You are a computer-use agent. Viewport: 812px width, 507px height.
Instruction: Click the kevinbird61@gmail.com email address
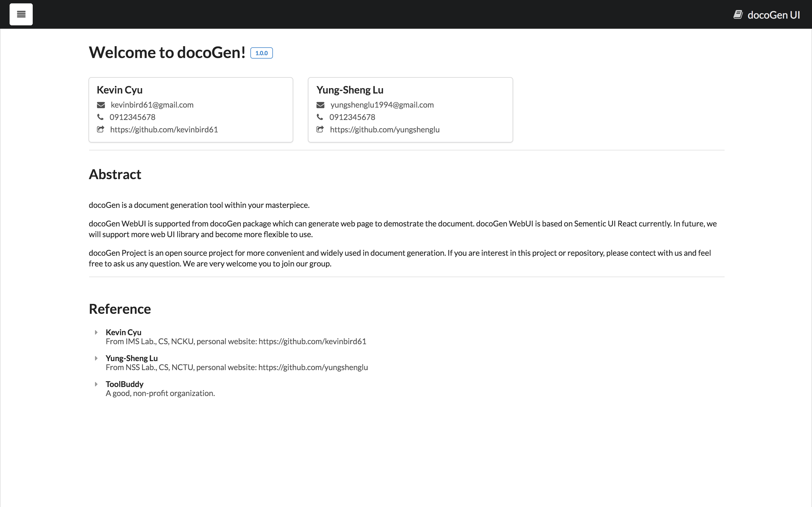pyautogui.click(x=152, y=105)
